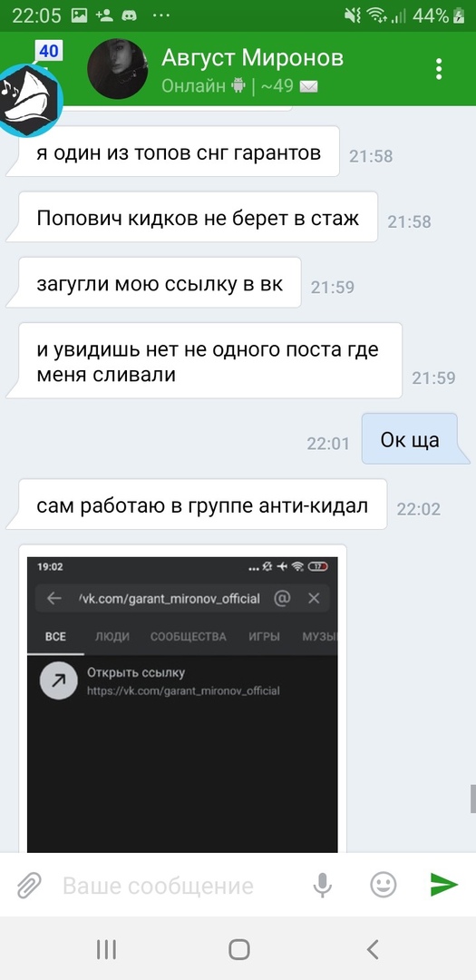Screen dimensions: 476x980
Task: Tap the paperclip attachment icon
Action: pyautogui.click(x=28, y=885)
